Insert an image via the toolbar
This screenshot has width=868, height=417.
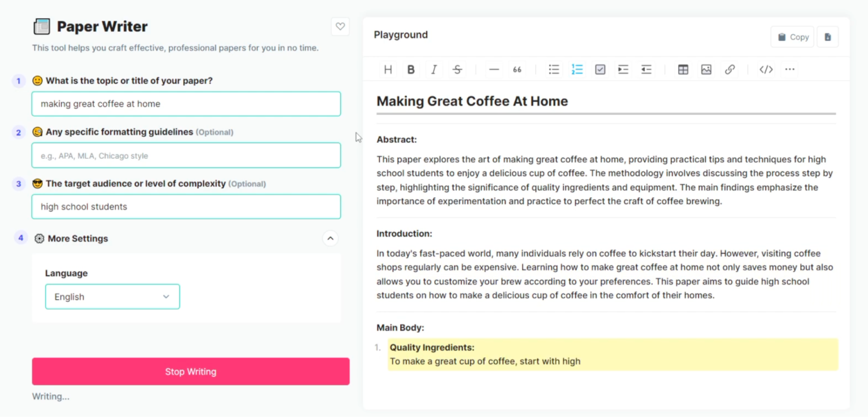(x=706, y=69)
